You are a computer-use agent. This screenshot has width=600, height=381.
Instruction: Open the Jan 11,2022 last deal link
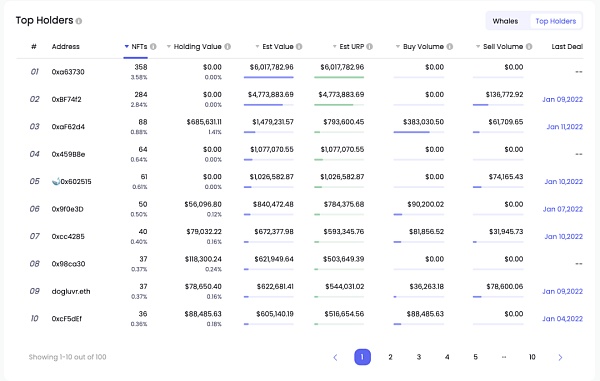[564, 127]
